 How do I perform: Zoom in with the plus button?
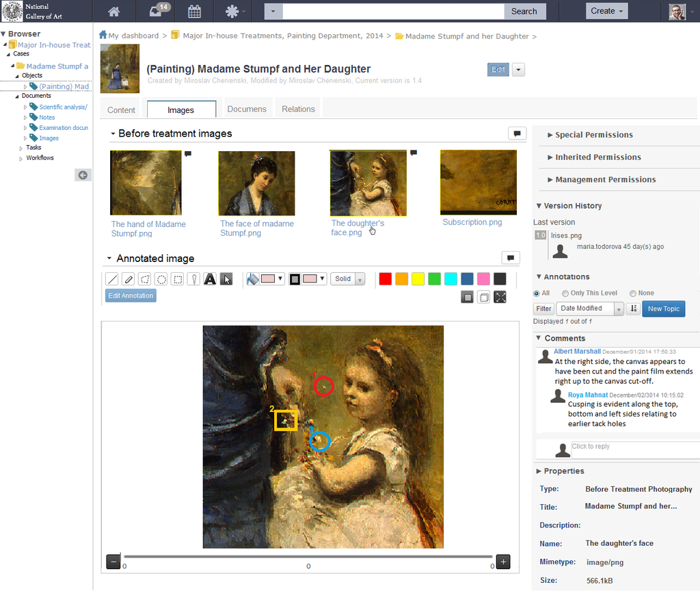503,562
